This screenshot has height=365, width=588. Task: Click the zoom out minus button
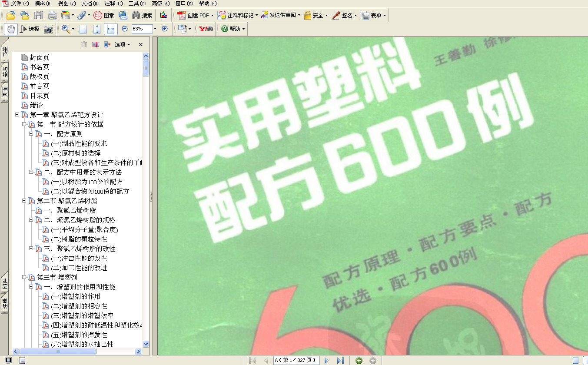coord(125,29)
